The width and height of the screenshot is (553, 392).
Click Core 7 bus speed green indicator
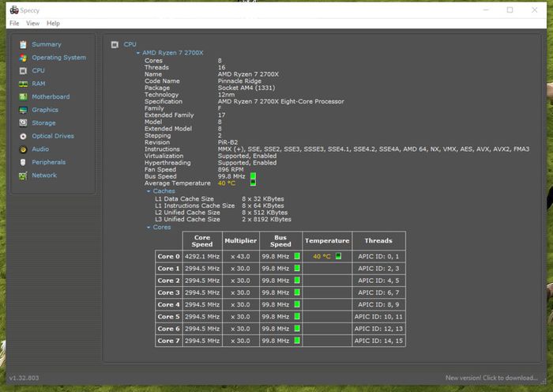297,341
